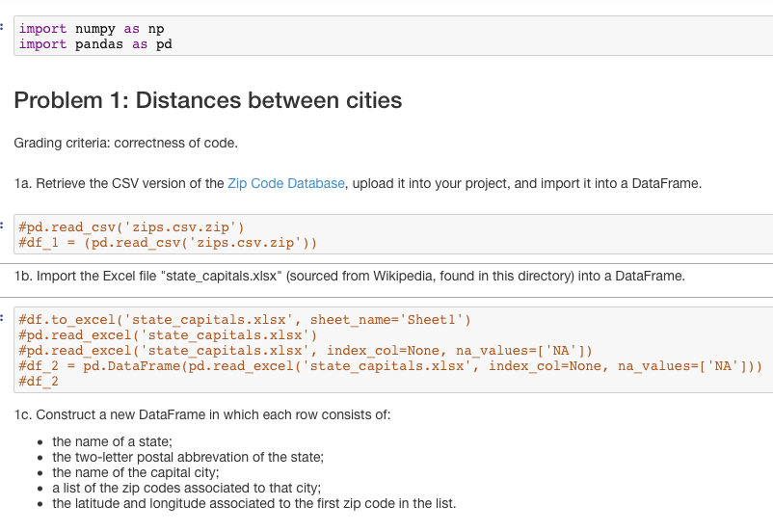The height and width of the screenshot is (532, 773).
Task: Click the bullet about list of zip codes
Action: (x=186, y=488)
